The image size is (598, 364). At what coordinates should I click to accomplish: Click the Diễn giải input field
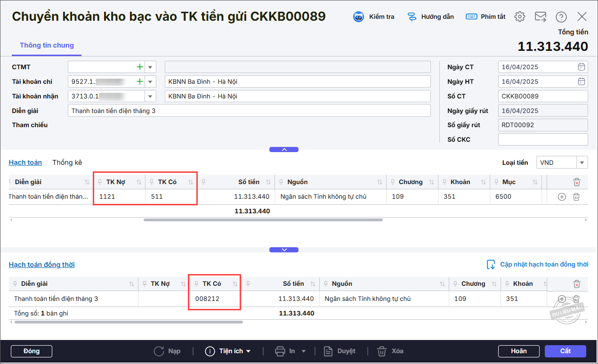click(x=249, y=111)
